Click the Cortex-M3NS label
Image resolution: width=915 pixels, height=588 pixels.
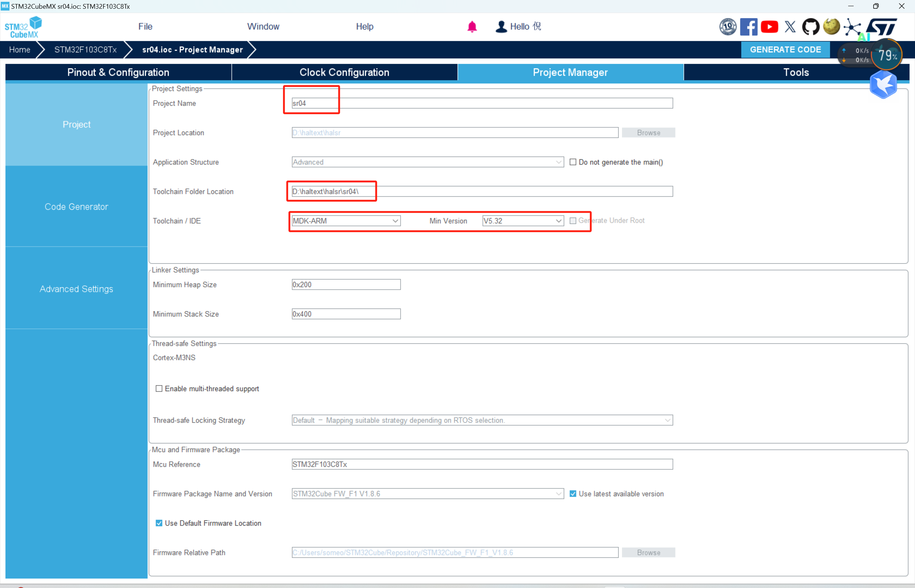click(x=174, y=358)
